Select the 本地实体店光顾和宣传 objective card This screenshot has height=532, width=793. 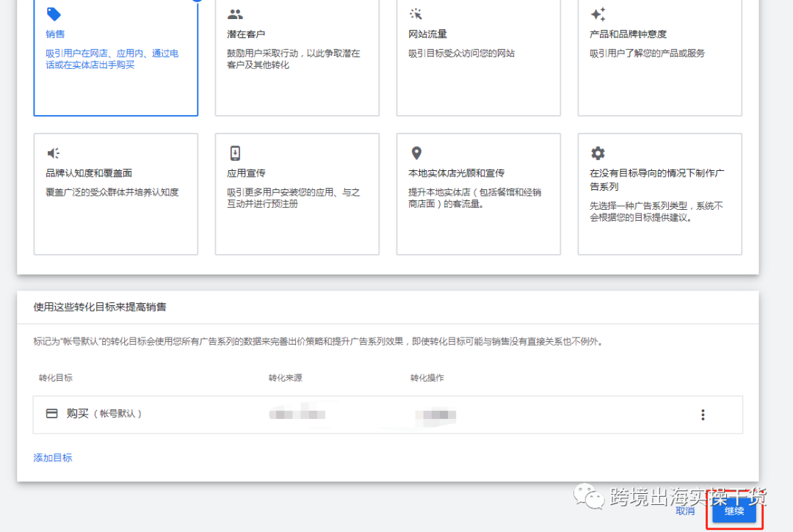pyautogui.click(x=478, y=194)
